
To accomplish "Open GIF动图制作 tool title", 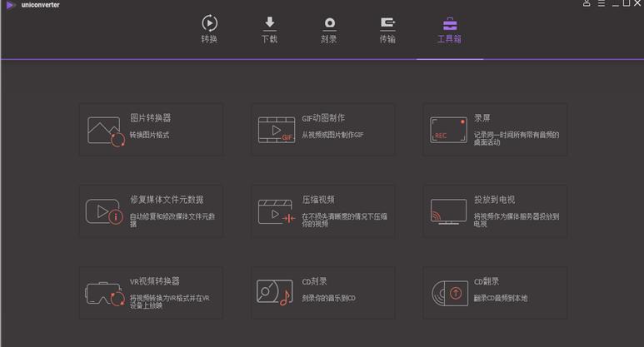I will [323, 118].
